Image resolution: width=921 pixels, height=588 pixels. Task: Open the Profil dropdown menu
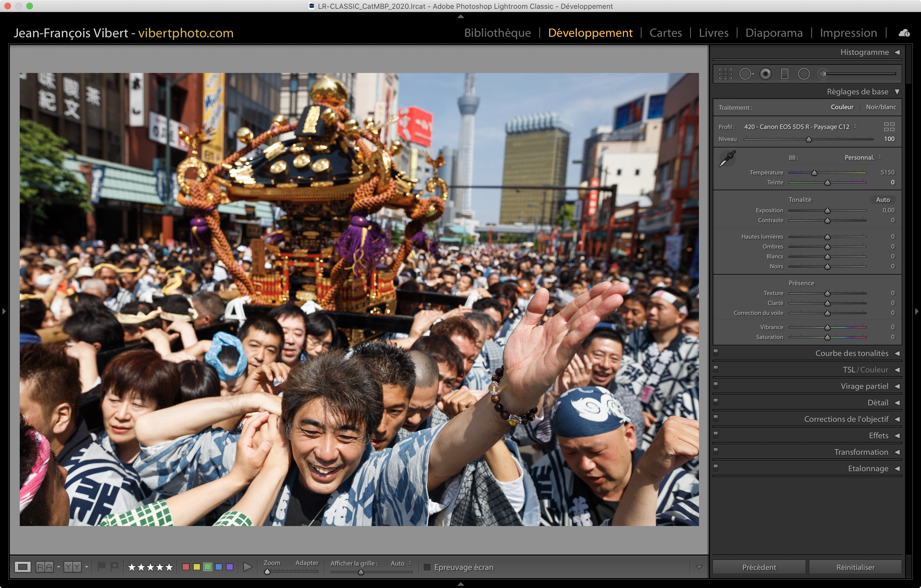[800, 127]
